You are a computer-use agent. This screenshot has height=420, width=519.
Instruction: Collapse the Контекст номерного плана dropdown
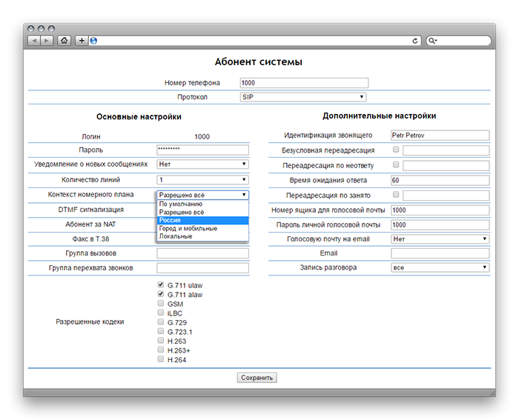pos(202,195)
